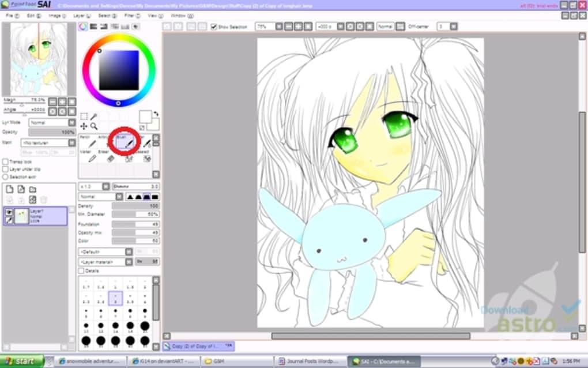The width and height of the screenshot is (588, 368).
Task: Enable the Selection extr option
Action: coord(6,177)
